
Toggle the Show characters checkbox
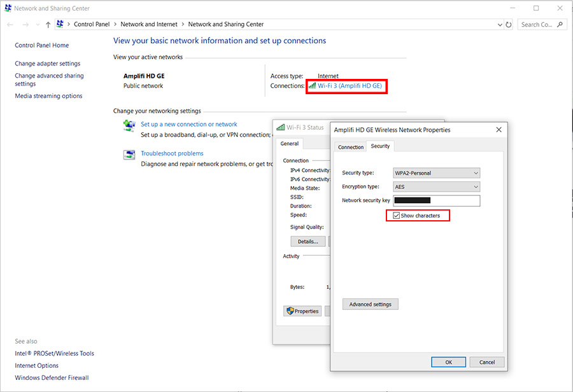coord(396,216)
